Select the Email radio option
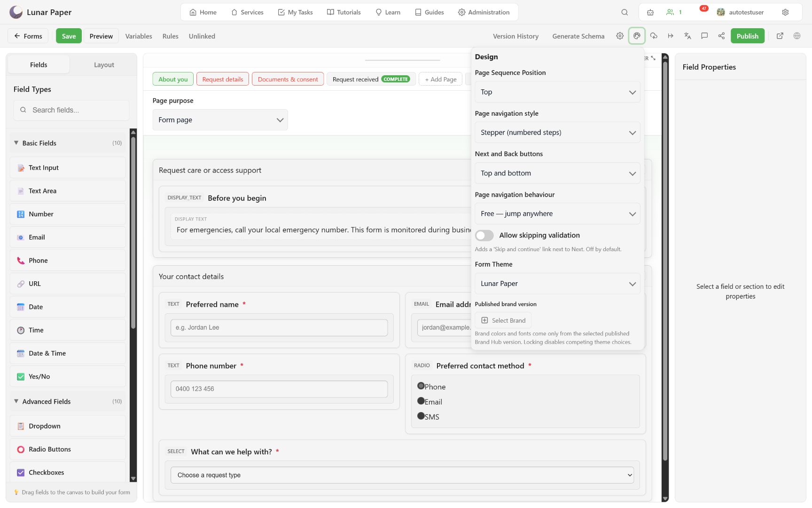 coord(421,401)
